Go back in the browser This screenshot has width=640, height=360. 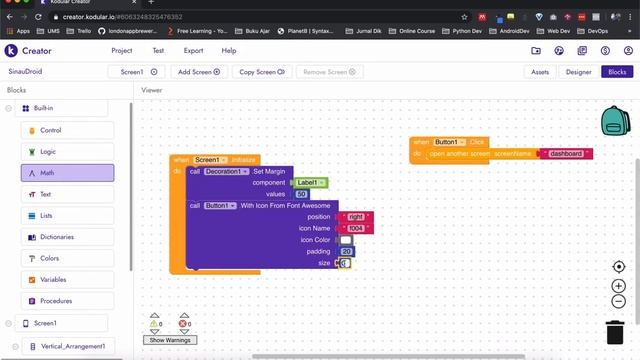10,17
